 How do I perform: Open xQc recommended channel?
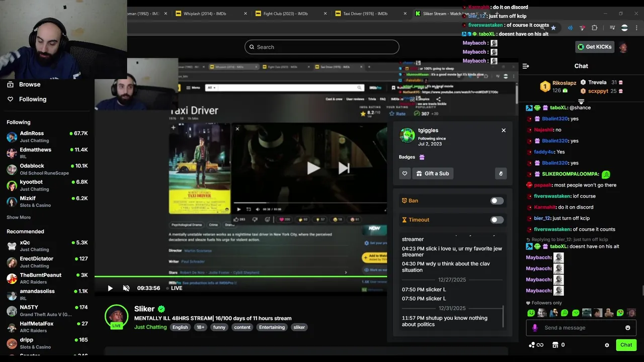[x=47, y=246]
